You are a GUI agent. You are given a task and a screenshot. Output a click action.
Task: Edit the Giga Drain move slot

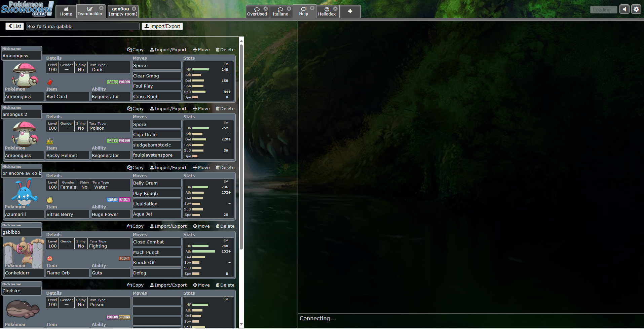point(157,135)
